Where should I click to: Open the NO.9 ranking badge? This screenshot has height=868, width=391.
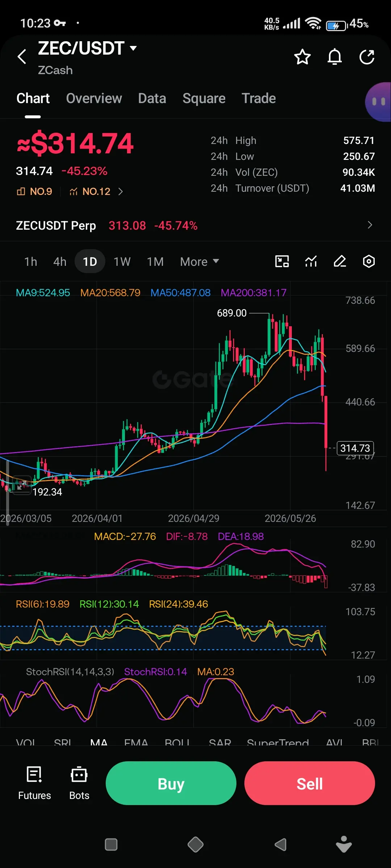coord(34,191)
